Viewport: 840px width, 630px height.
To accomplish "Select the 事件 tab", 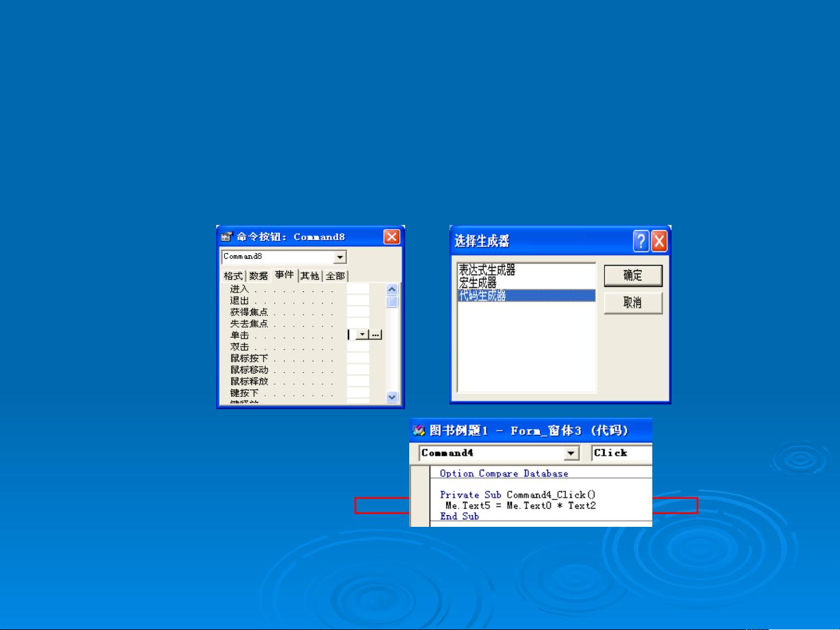I will tap(285, 275).
